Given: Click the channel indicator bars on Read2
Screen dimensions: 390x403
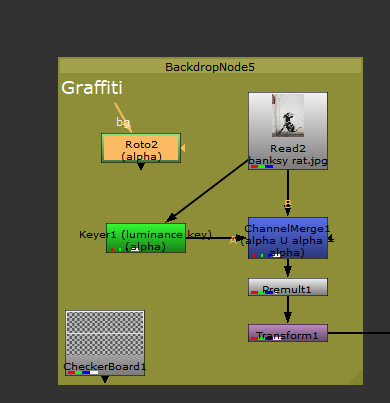Looking at the screenshot, I should pos(262,166).
